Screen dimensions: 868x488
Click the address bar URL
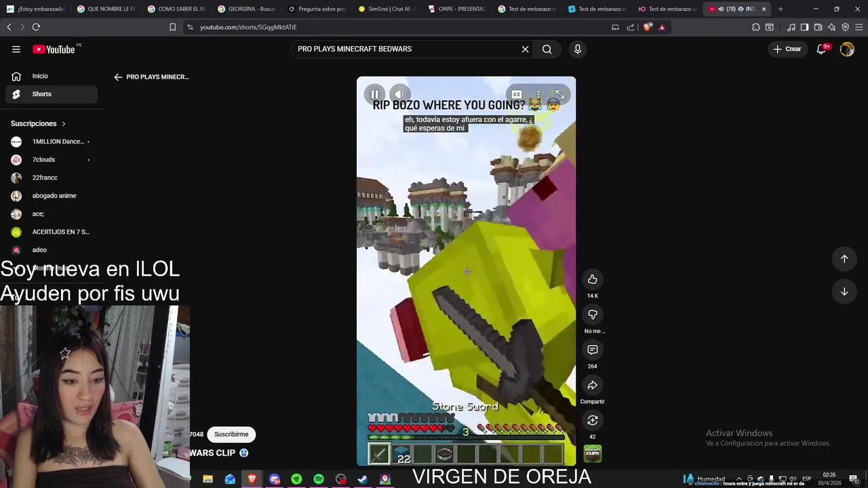pos(248,27)
